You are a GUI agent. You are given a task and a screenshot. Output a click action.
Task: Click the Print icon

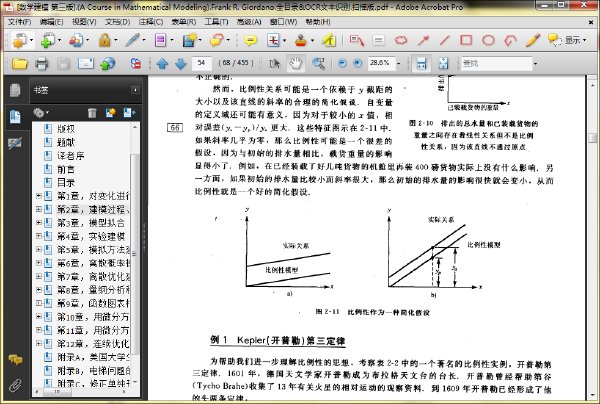point(41,63)
